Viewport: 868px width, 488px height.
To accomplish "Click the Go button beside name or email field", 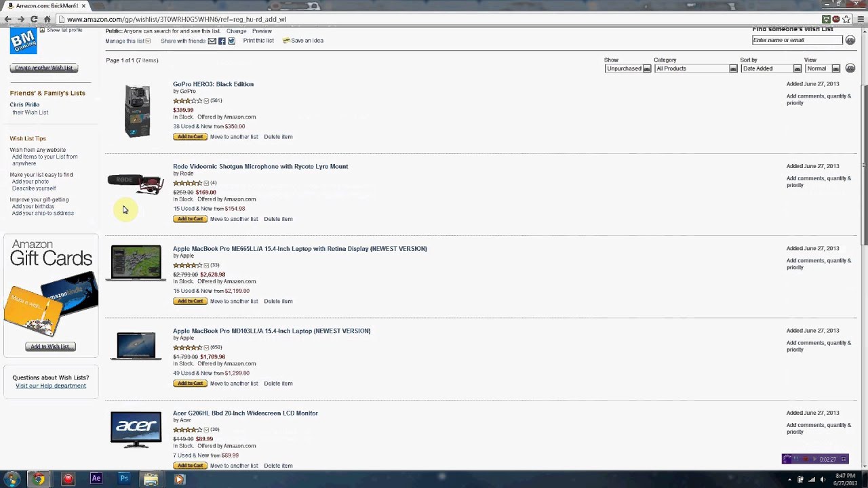I will point(850,40).
